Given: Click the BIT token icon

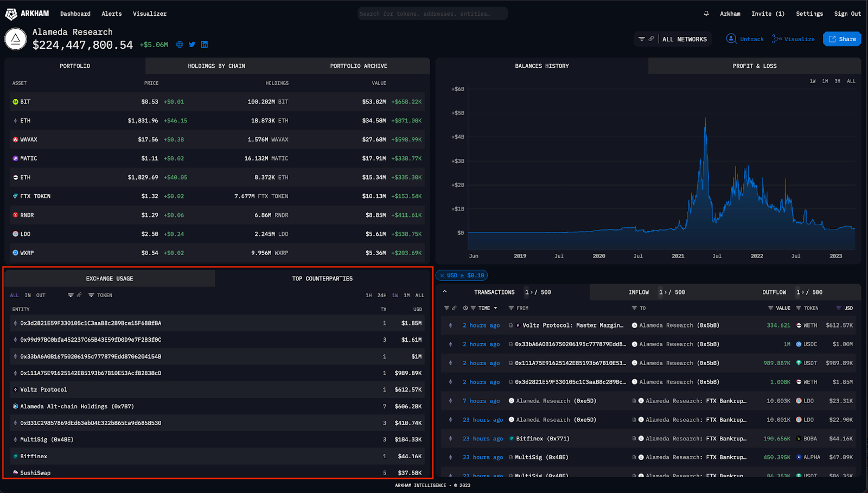Looking at the screenshot, I should click(15, 101).
